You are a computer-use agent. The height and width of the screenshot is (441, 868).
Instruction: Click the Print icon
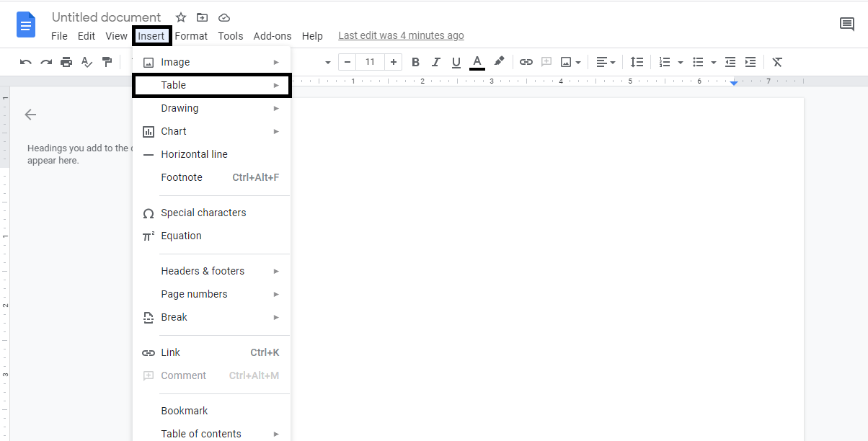coord(66,62)
